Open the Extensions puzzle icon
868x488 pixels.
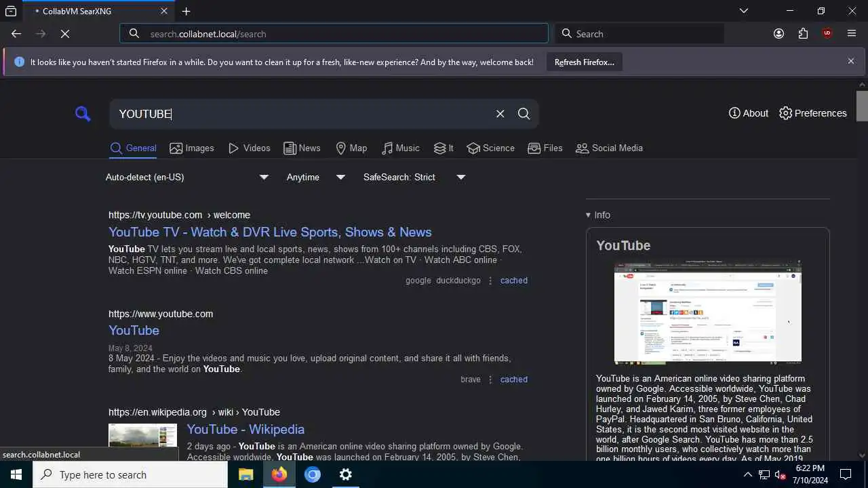(803, 33)
